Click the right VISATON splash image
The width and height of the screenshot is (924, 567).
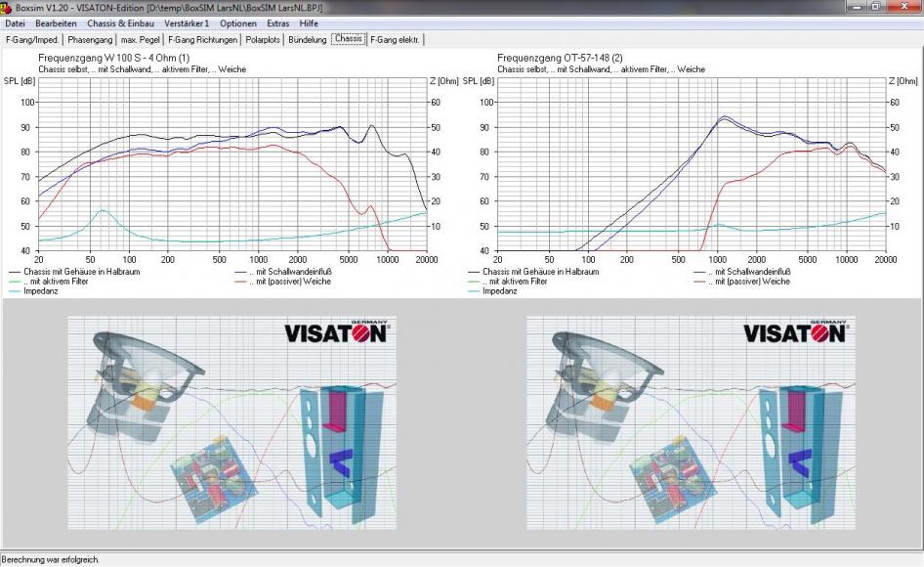pos(691,422)
